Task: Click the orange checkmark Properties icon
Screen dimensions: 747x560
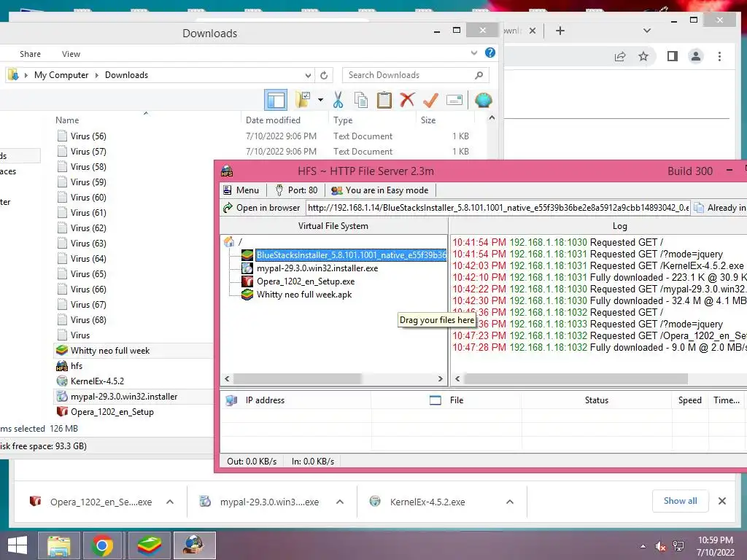Action: pos(430,100)
